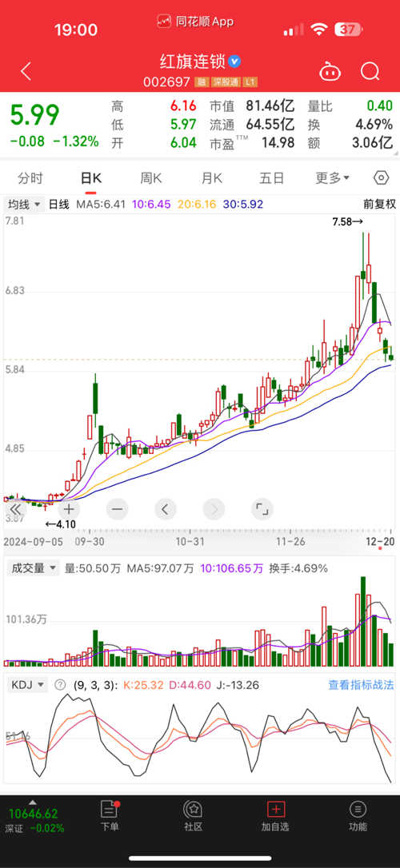Tap the L1 level tag
Viewport: 400px width, 868px height.
coord(250,82)
